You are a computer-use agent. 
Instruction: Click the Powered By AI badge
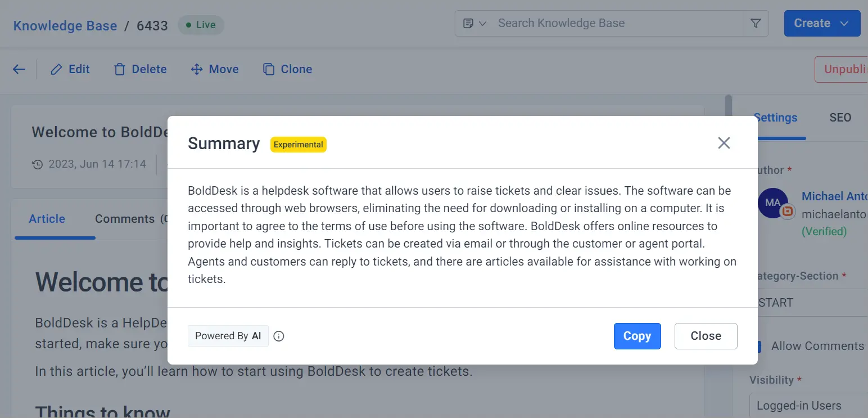(x=228, y=336)
